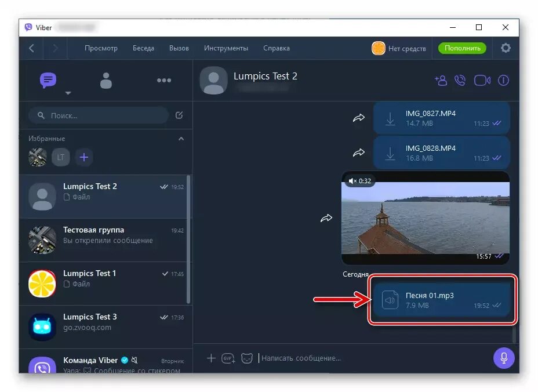Open the Chats tab speech bubble icon
Image resolution: width=538 pixels, height=392 pixels.
(x=48, y=81)
